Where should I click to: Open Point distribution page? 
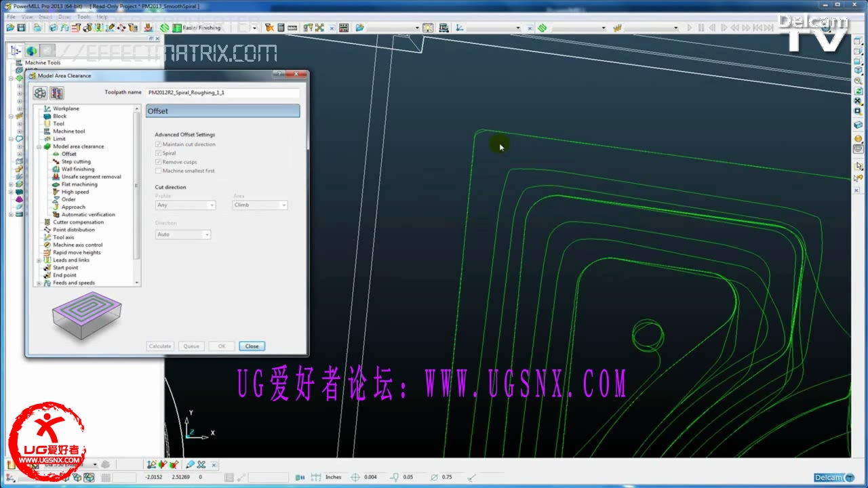74,229
